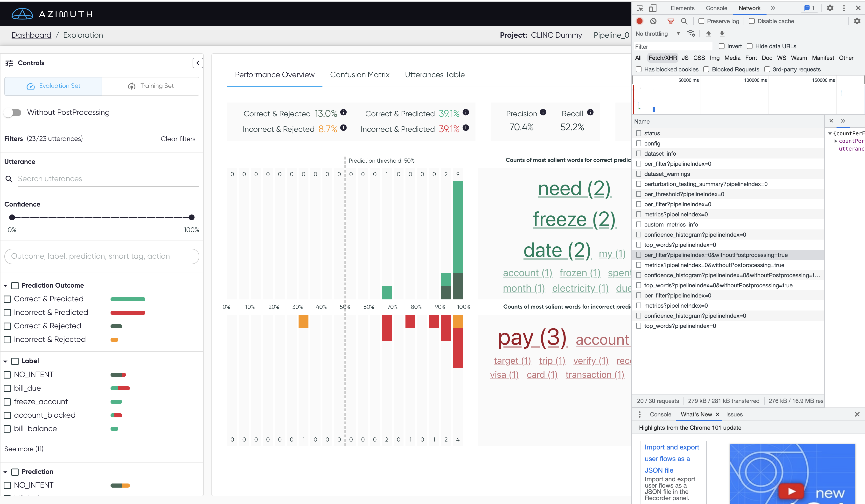This screenshot has width=865, height=504.
Task: Collapse the Prediction Outcome filter section
Action: (6, 285)
